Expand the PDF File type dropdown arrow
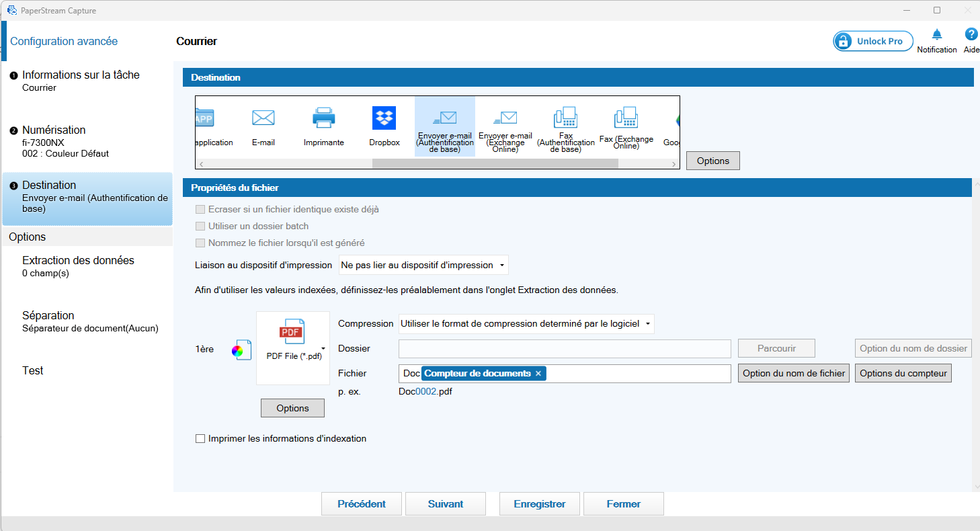980x531 pixels. pyautogui.click(x=324, y=348)
